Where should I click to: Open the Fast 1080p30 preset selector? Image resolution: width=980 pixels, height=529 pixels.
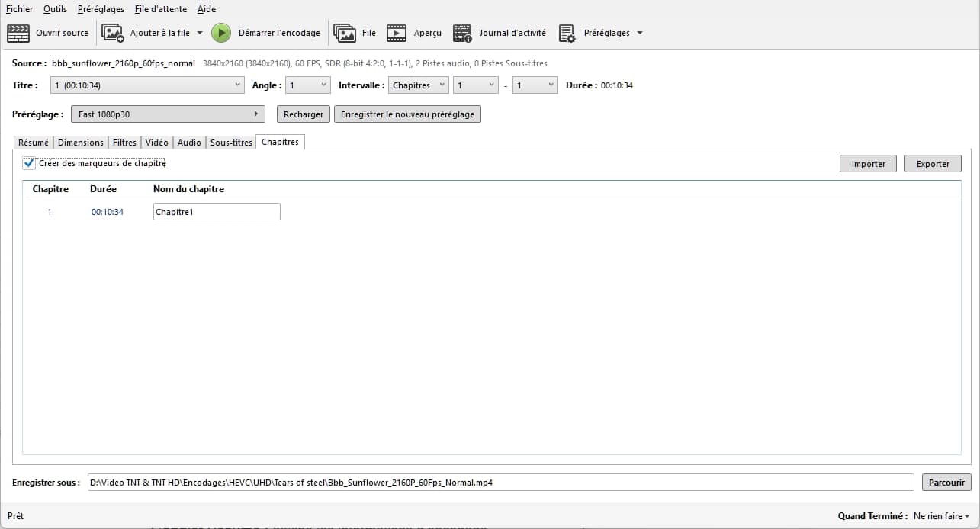[x=168, y=114]
